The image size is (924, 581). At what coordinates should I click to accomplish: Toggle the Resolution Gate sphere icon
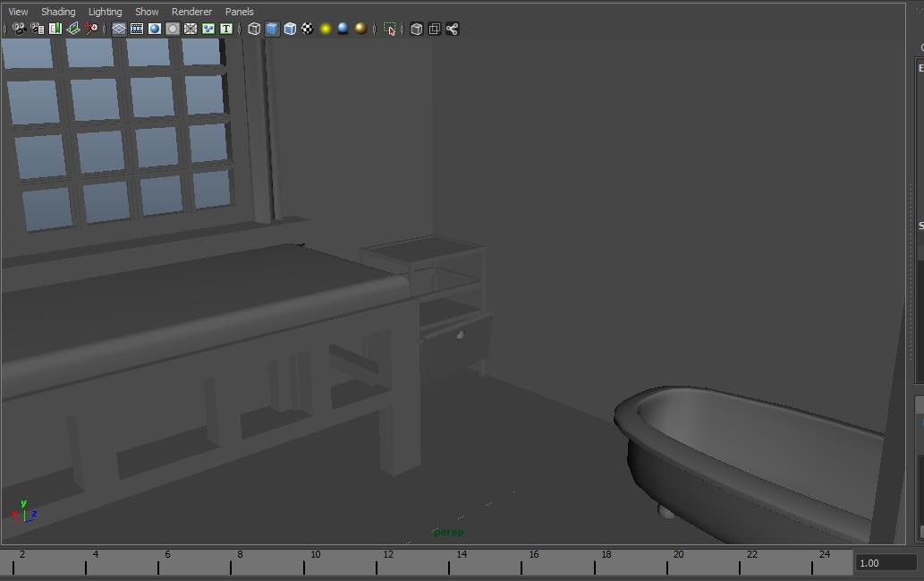click(x=155, y=29)
